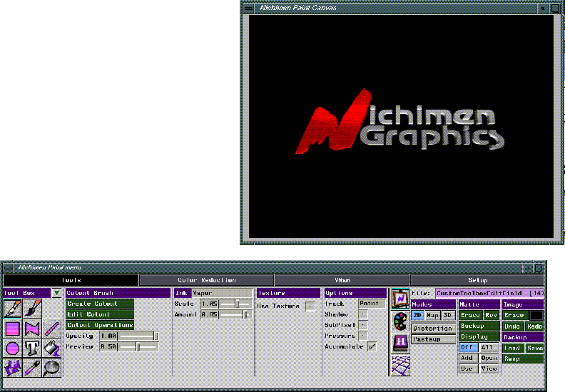Select the cutout brush tool icon
This screenshot has height=392, width=565.
(x=13, y=309)
